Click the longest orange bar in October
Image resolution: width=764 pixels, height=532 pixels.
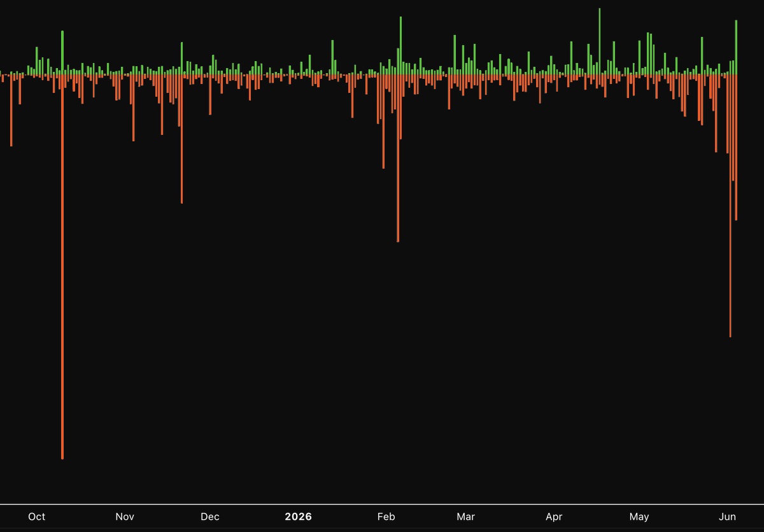62,267
